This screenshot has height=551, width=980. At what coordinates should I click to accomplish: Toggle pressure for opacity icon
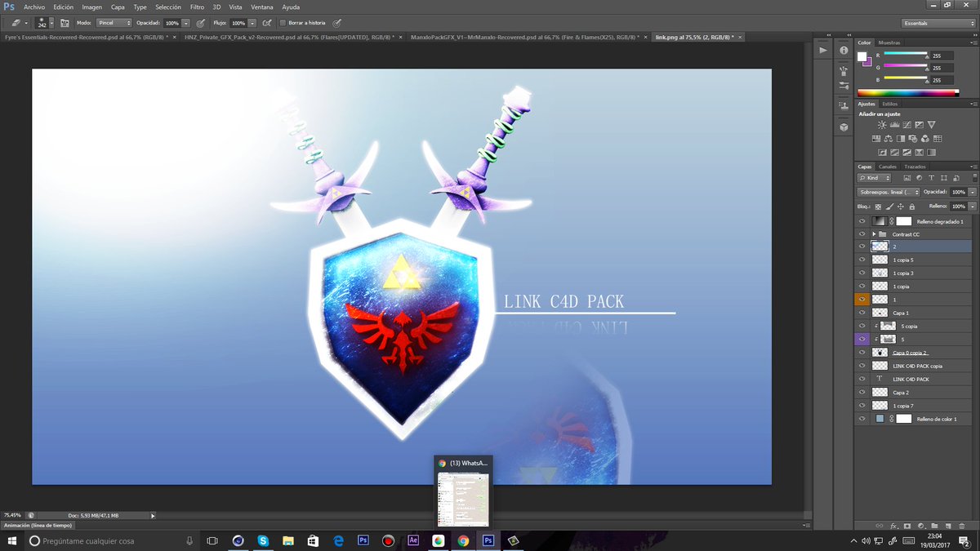(x=201, y=23)
